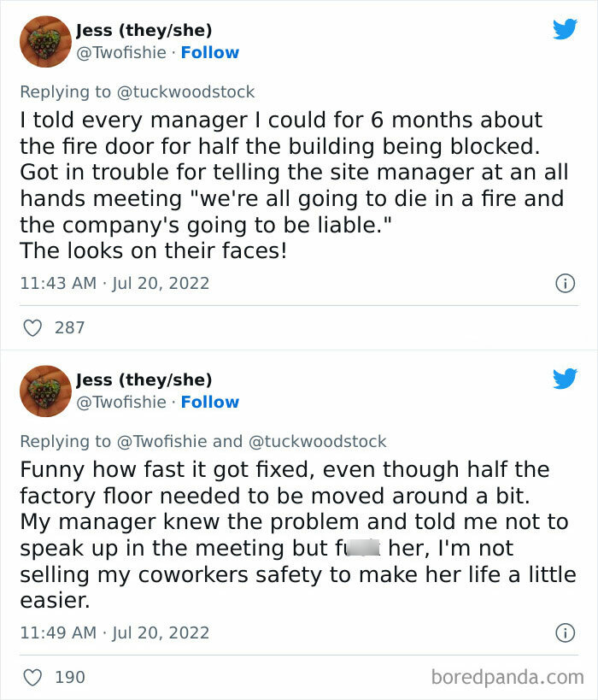
Task: Open the info icon on the second tweet
Action: 566,632
